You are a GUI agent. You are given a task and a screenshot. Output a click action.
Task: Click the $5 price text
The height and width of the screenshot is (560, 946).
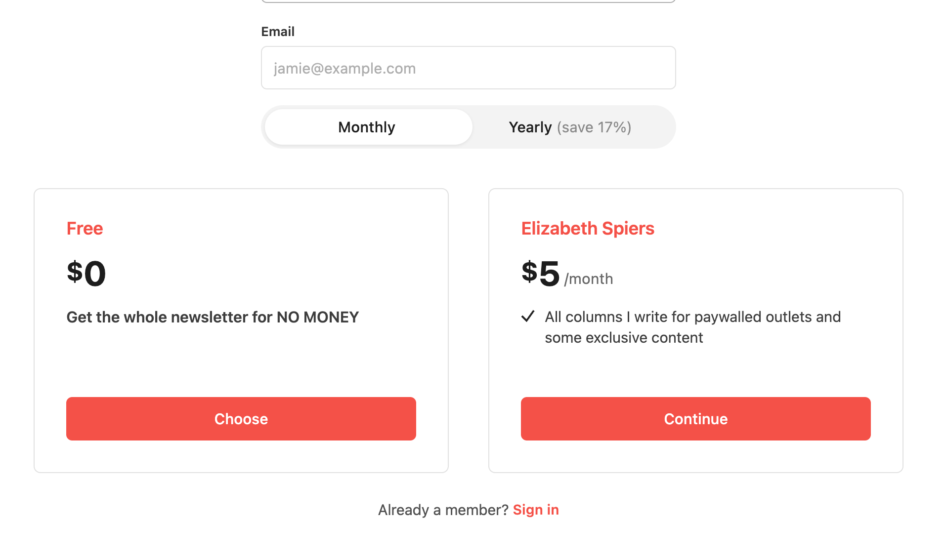(541, 273)
